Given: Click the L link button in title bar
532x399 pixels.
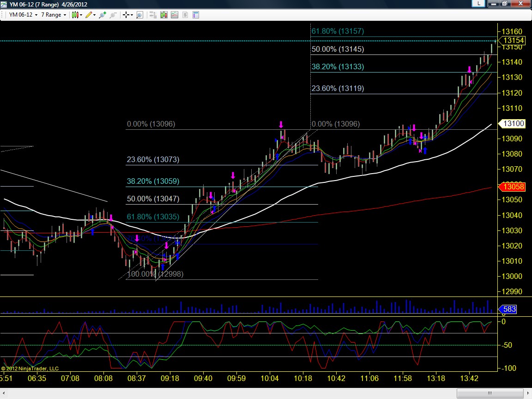Looking at the screenshot, I should click(x=478, y=3).
